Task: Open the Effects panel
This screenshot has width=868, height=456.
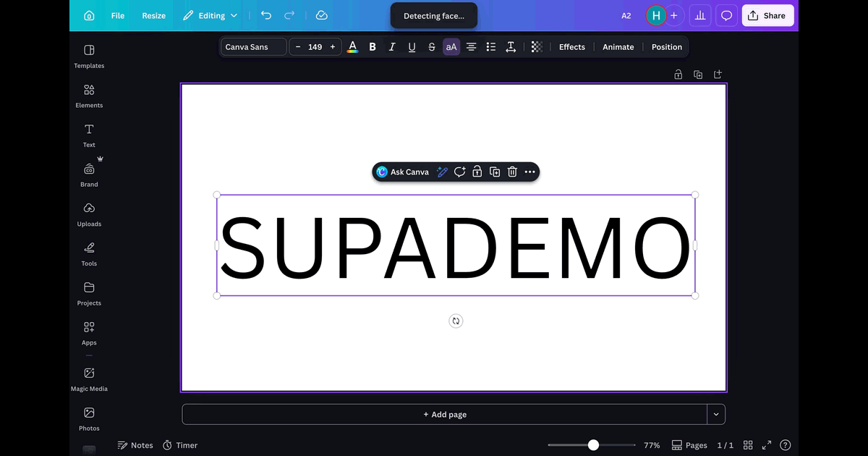Action: pyautogui.click(x=572, y=47)
